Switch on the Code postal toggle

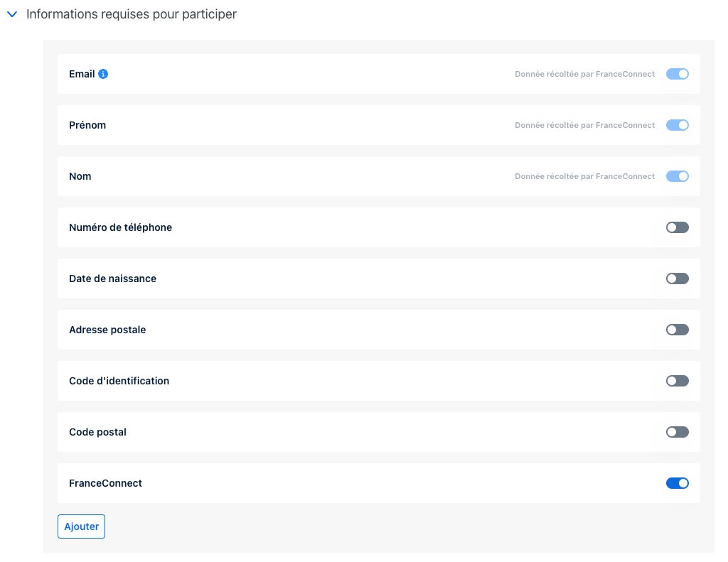pyautogui.click(x=677, y=432)
